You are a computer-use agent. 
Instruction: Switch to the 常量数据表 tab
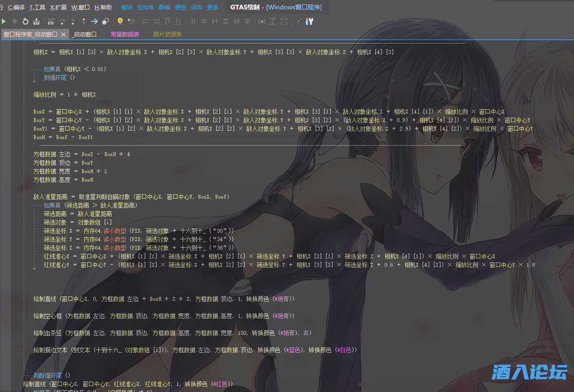(125, 35)
